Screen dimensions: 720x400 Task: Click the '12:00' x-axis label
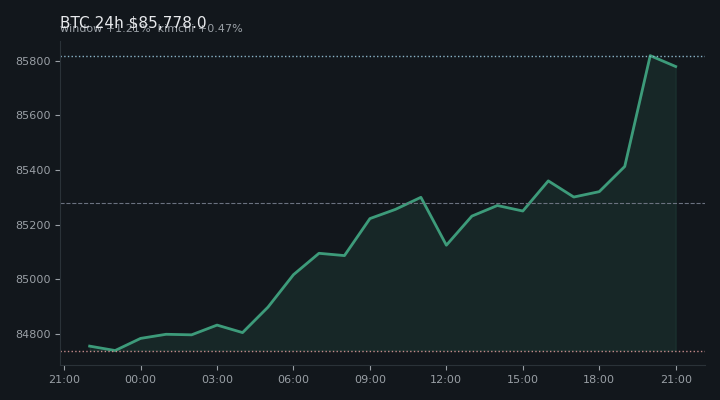(446, 379)
